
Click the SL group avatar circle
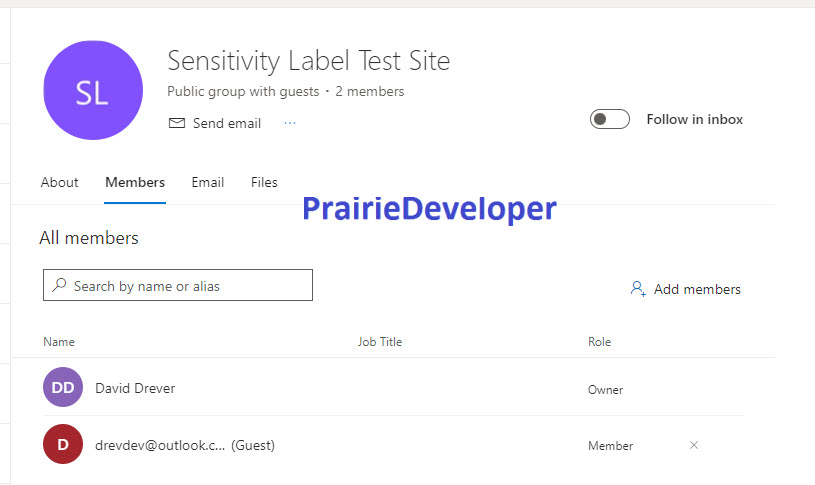93,90
